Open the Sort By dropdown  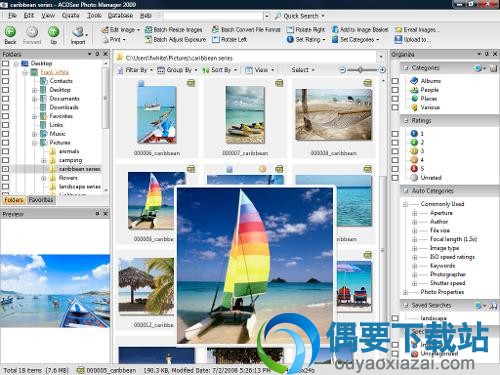[220, 70]
